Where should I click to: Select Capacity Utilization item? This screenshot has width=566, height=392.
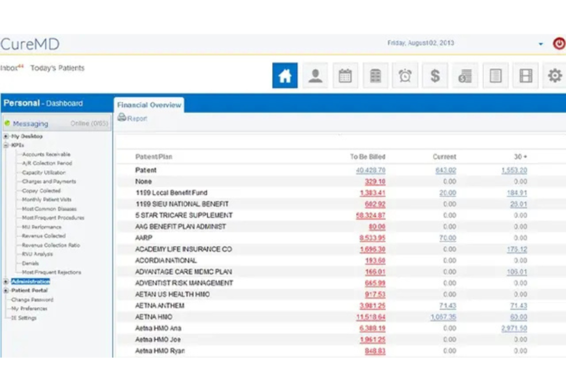44,173
